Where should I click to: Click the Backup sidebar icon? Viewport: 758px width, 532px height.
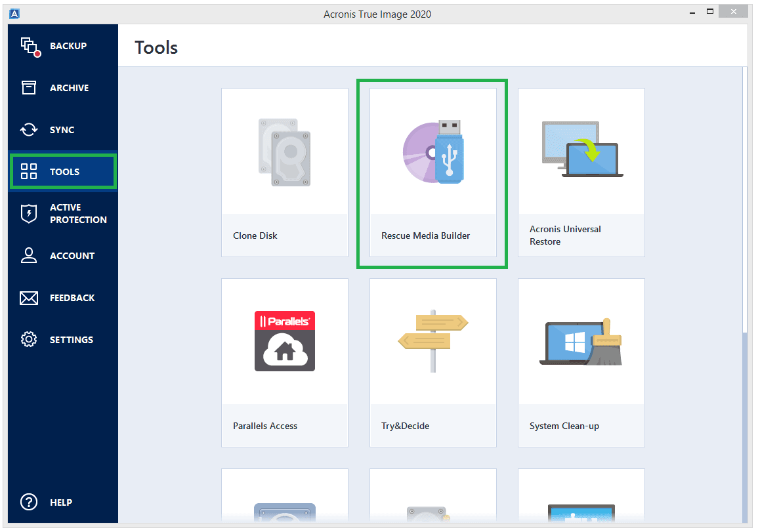(30, 47)
